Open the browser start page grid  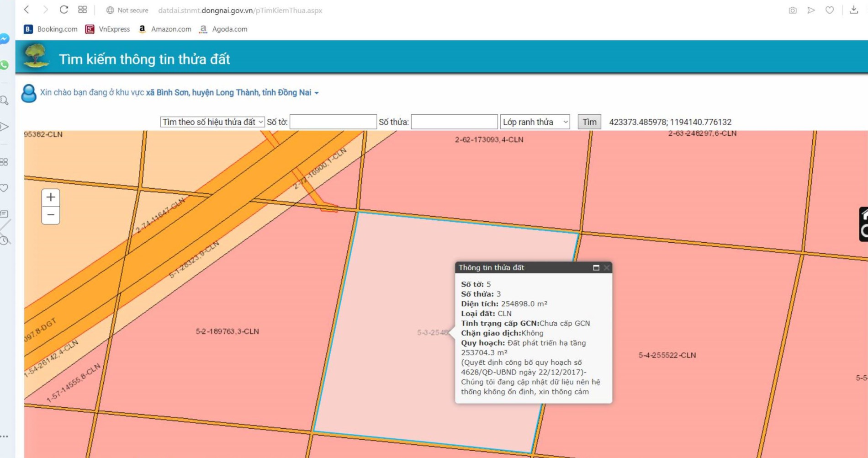tap(82, 10)
